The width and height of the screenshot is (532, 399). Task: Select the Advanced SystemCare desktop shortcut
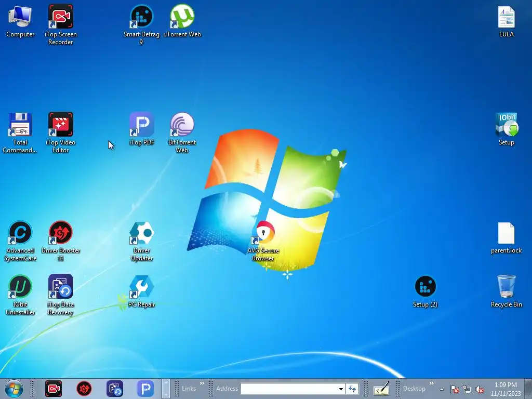(20, 241)
